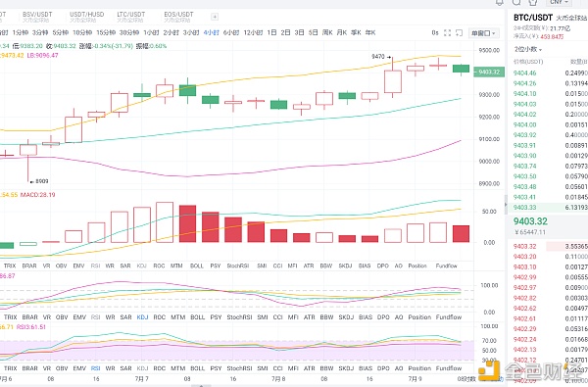Select the 3日 timeframe
The height and width of the screenshot is (387, 588).
pyautogui.click(x=299, y=32)
